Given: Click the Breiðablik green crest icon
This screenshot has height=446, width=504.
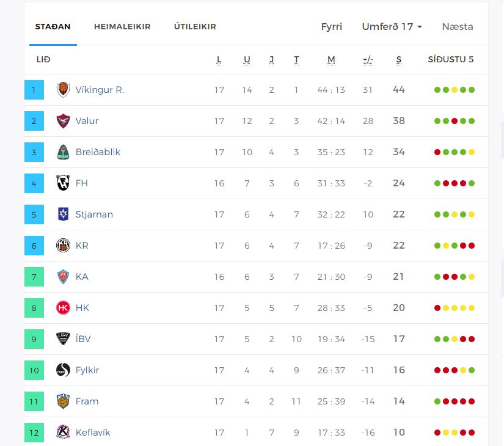Looking at the screenshot, I should point(63,152).
